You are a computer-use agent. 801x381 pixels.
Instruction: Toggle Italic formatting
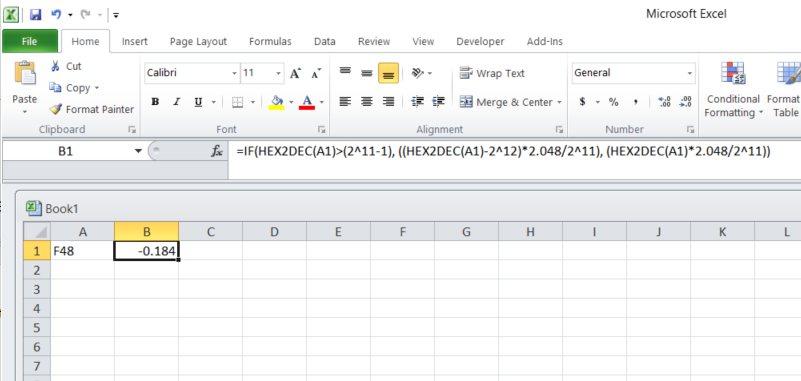tap(177, 102)
